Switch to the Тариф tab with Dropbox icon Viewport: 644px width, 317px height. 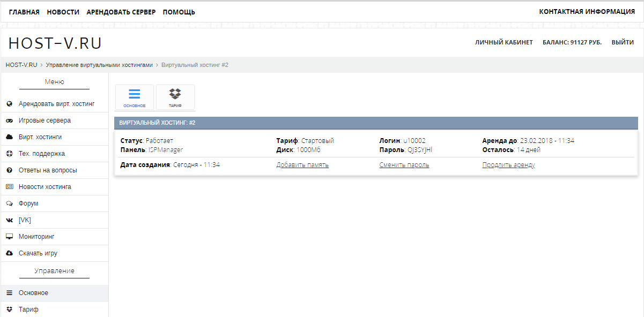(x=175, y=97)
